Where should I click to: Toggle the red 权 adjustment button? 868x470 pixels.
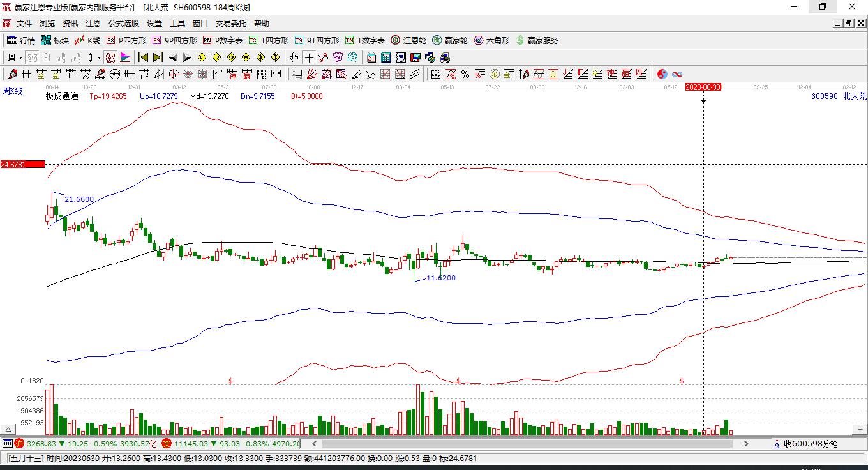[x=110, y=57]
